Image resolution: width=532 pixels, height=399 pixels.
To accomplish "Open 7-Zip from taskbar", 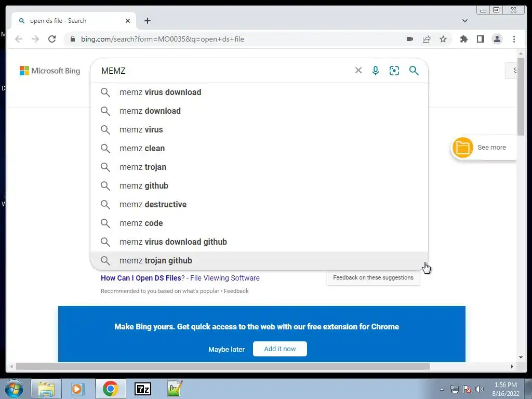I will tap(142, 389).
